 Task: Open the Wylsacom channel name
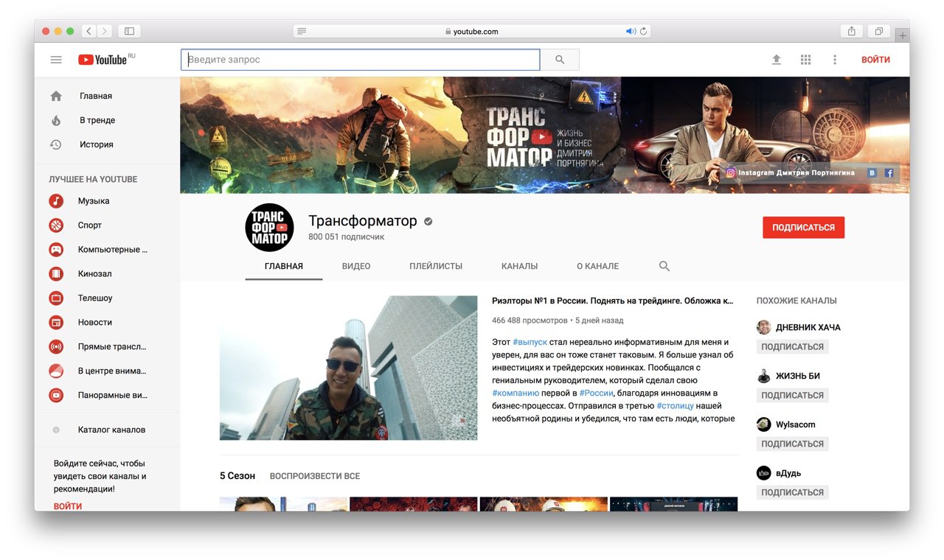point(796,424)
